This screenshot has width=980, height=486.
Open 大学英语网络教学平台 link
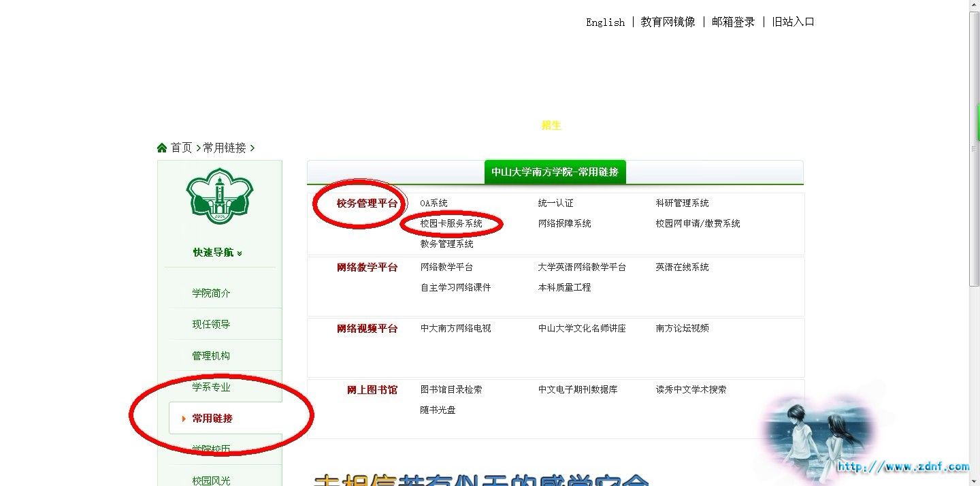tap(582, 267)
